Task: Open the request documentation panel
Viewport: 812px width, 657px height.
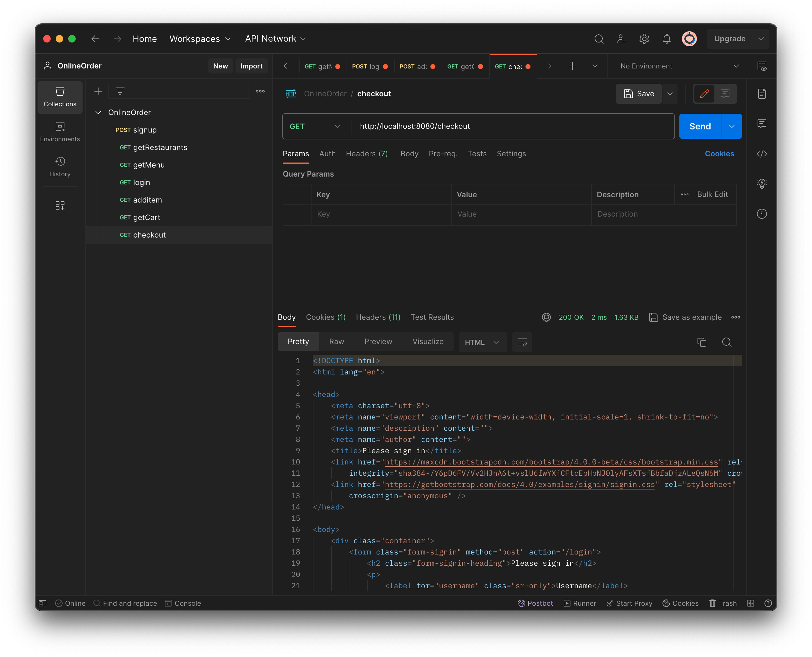Action: [x=762, y=93]
